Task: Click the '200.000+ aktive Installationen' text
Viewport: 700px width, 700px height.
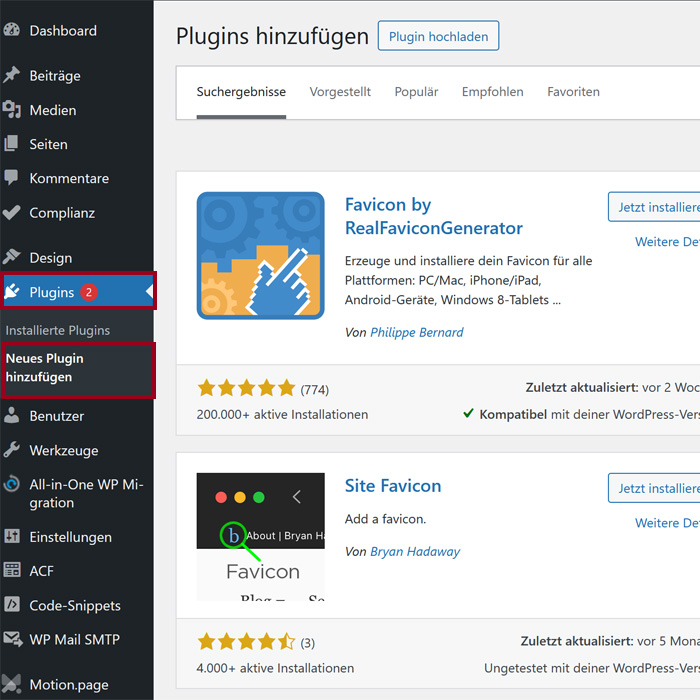Action: pos(282,415)
